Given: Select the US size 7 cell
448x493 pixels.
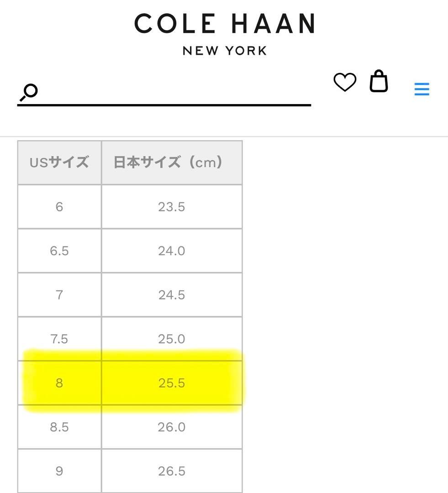Looking at the screenshot, I should [59, 294].
